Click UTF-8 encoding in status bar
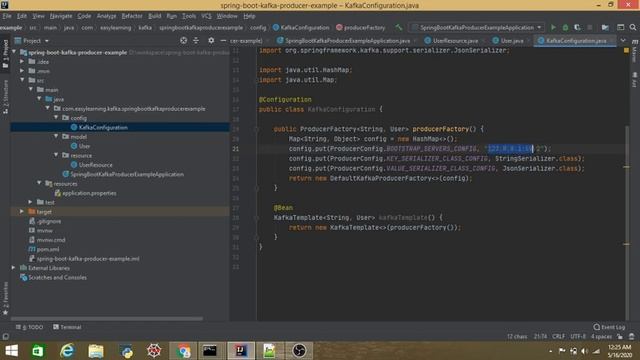This screenshot has width=640, height=360. pyautogui.click(x=578, y=337)
